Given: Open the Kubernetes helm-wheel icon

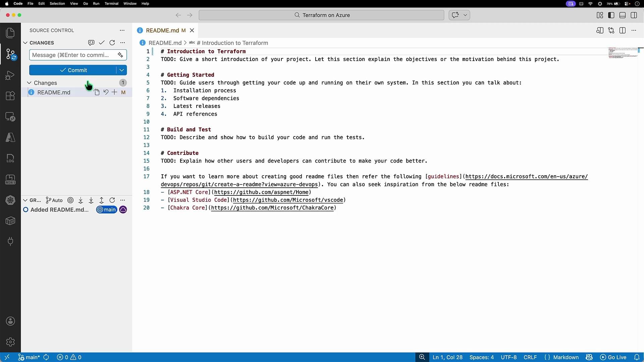Looking at the screenshot, I should (x=10, y=200).
